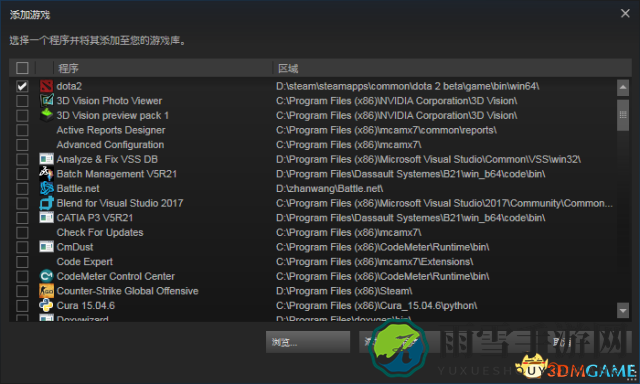Click the Counter-Strike Global Offensive icon
The image size is (640, 384).
point(46,291)
